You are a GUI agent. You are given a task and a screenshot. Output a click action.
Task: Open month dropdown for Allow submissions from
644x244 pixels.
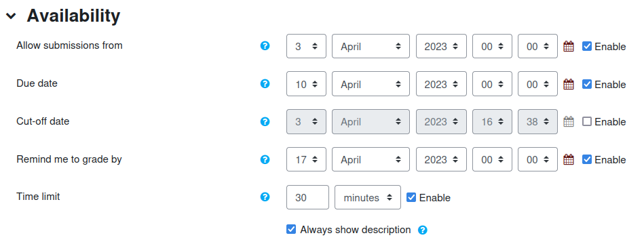click(x=371, y=46)
